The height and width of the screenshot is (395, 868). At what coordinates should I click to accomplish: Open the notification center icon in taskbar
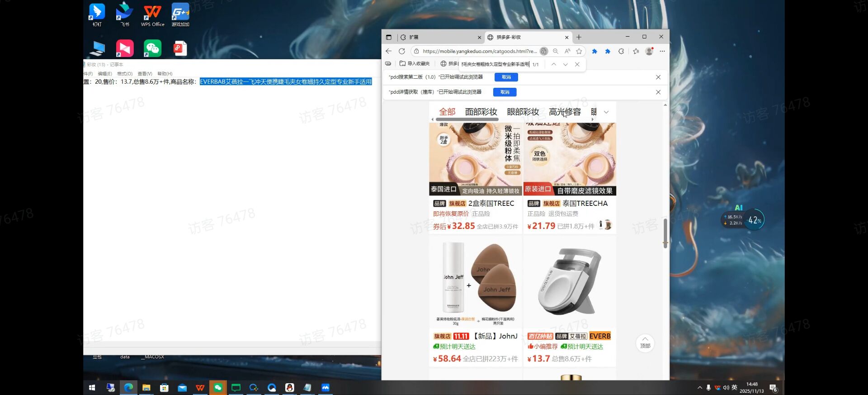pyautogui.click(x=773, y=388)
